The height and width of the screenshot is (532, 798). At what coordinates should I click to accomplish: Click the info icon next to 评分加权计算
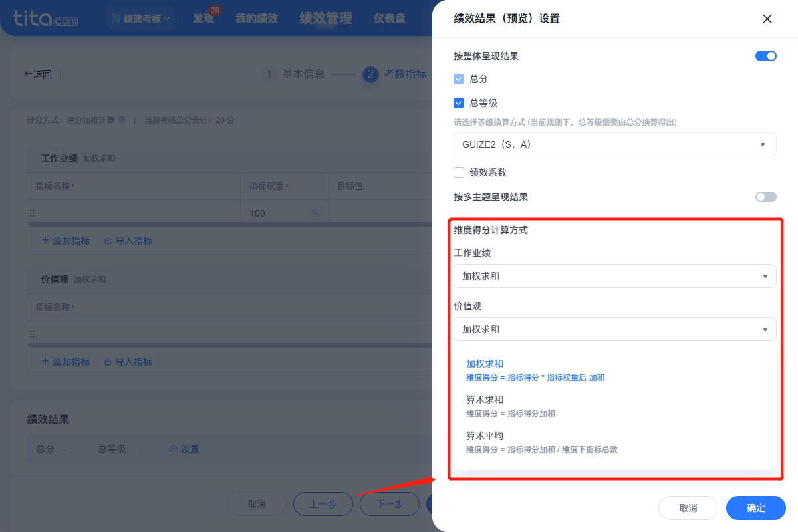point(123,120)
